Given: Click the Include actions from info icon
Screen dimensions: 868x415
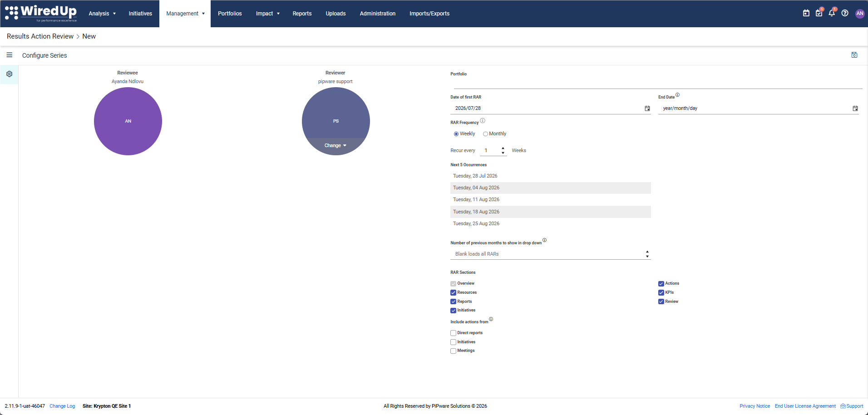Looking at the screenshot, I should pyautogui.click(x=491, y=319).
